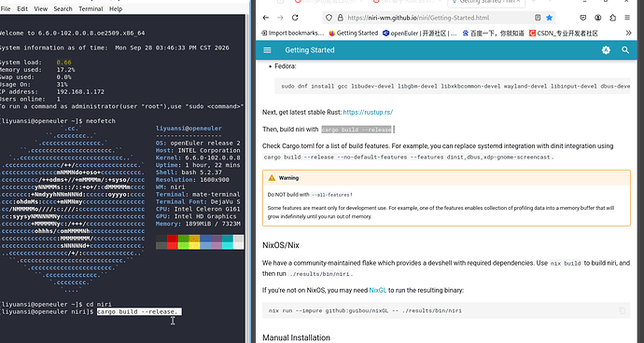Show more bookmarks overflow chevron
Screen dimensions: 644x343
628,33
